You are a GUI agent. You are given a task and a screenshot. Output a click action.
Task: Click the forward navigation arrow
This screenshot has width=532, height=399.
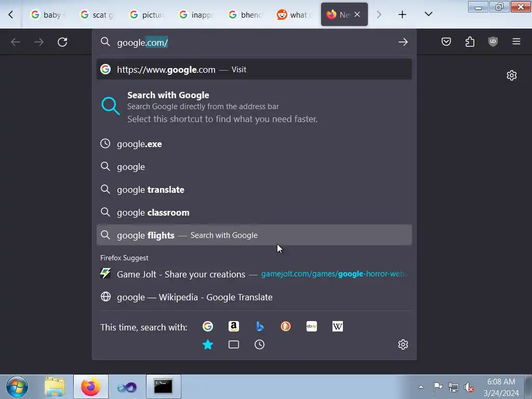point(39,42)
